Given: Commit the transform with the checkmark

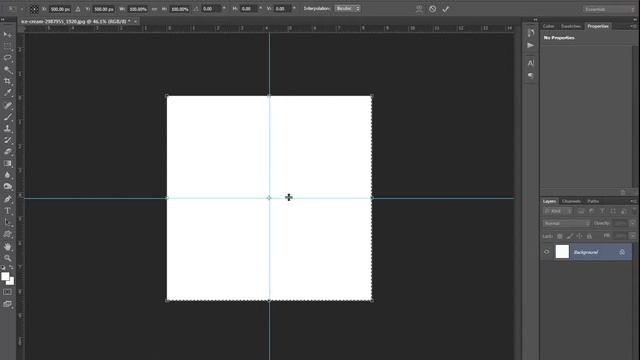Looking at the screenshot, I should pyautogui.click(x=446, y=9).
